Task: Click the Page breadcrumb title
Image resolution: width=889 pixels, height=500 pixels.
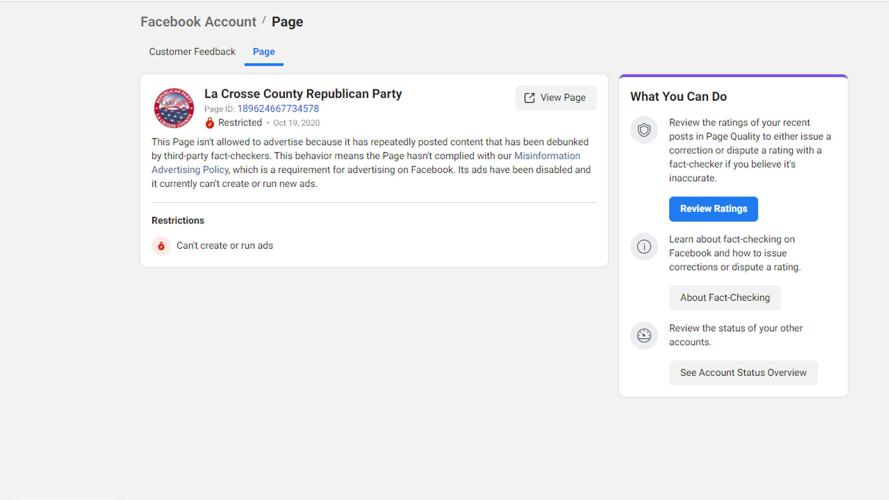Action: pos(287,22)
